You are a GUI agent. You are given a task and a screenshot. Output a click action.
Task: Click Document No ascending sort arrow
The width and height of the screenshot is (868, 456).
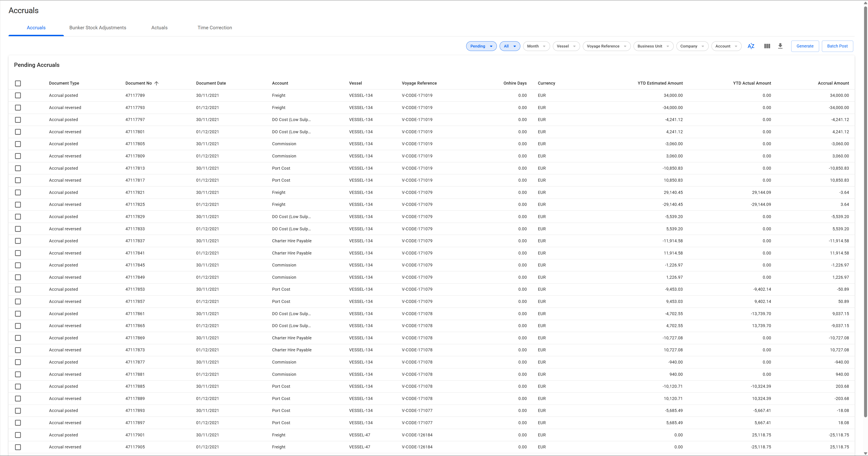(156, 83)
